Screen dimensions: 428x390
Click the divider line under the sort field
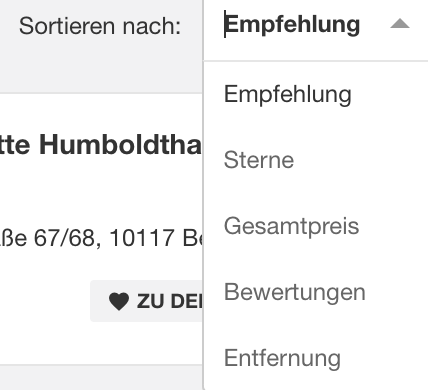(316, 61)
